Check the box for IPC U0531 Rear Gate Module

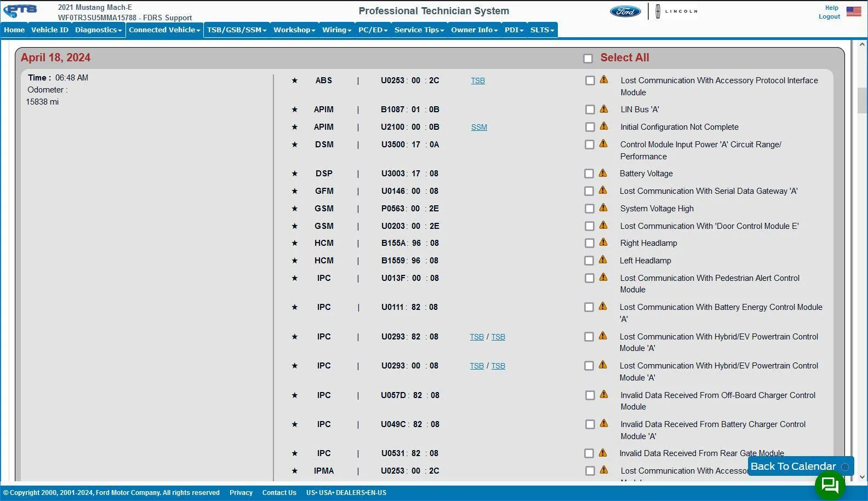point(589,453)
